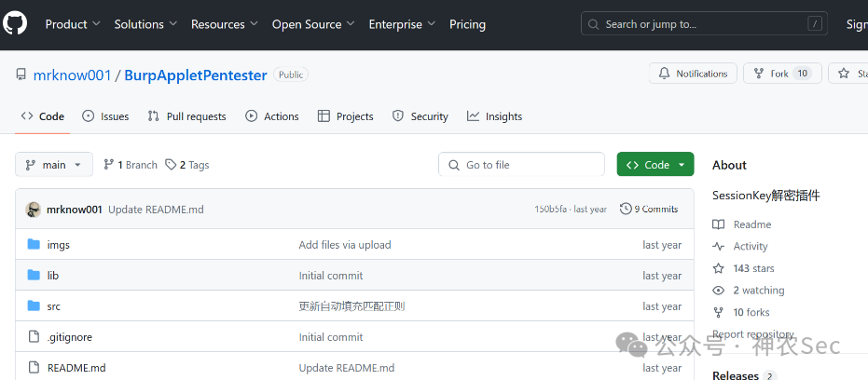This screenshot has width=868, height=380.
Task: Open the Product dropdown menu
Action: pyautogui.click(x=73, y=24)
